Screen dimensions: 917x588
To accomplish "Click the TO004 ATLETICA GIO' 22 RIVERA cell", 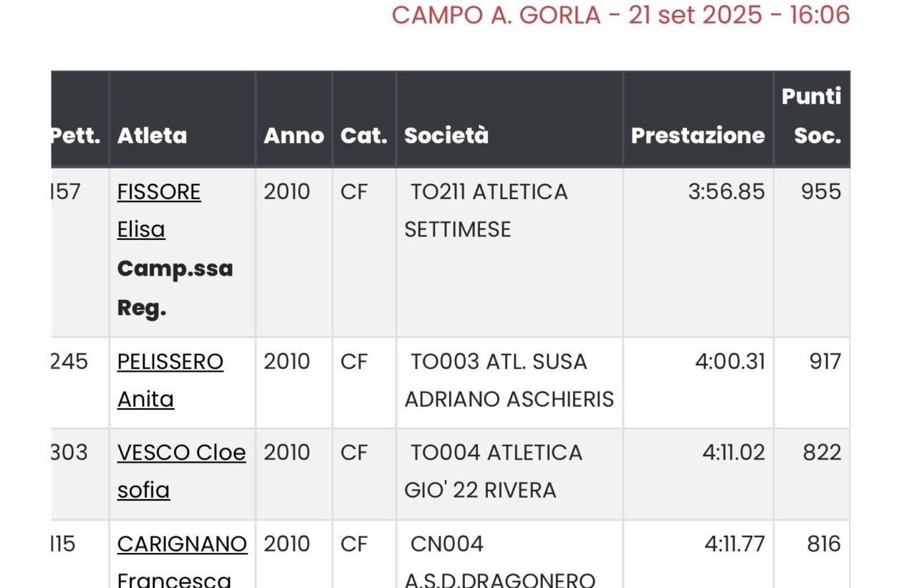I will click(x=494, y=471).
